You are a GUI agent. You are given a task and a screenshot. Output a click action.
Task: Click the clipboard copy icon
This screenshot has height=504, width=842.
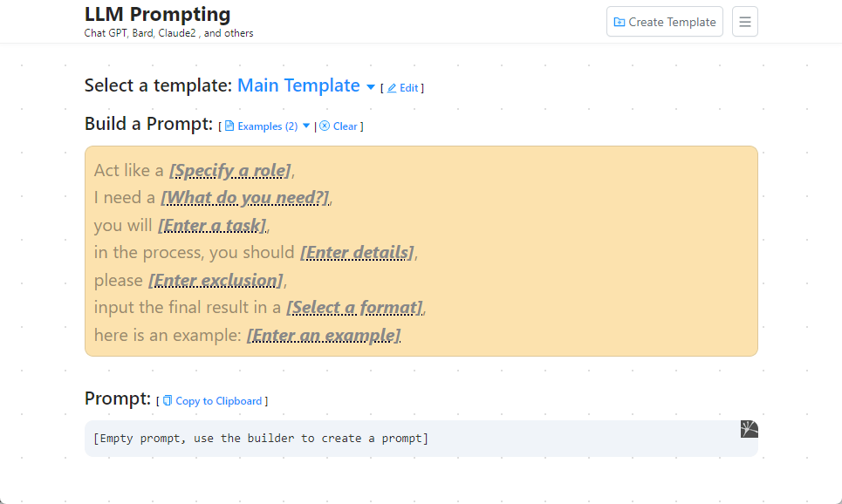coord(168,401)
